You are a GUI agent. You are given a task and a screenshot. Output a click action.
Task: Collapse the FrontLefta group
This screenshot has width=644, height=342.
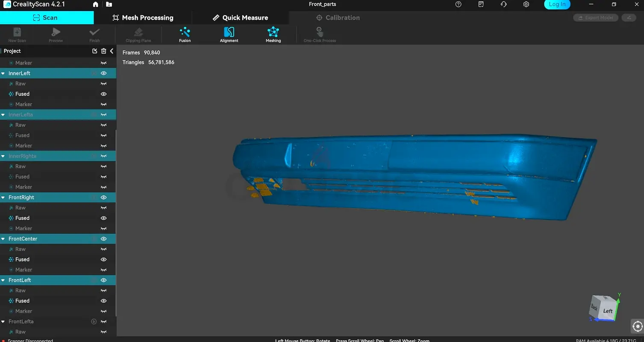(x=3, y=321)
